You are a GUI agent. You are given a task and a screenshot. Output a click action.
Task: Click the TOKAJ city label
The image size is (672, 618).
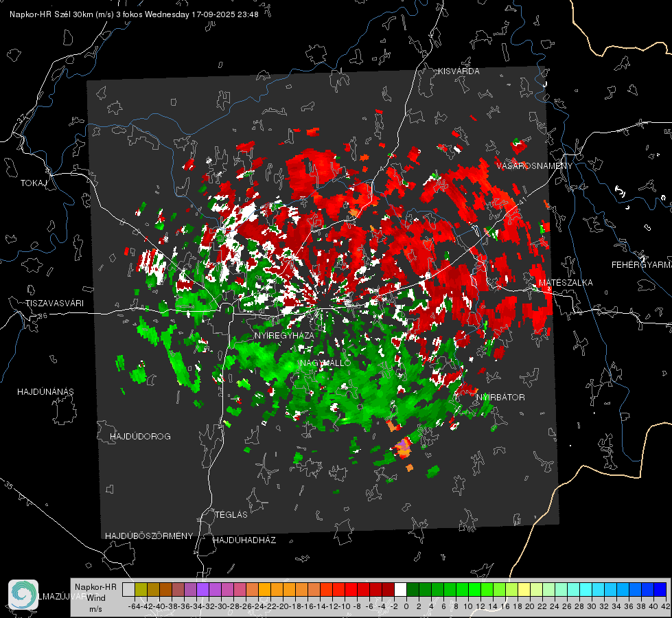coord(34,183)
